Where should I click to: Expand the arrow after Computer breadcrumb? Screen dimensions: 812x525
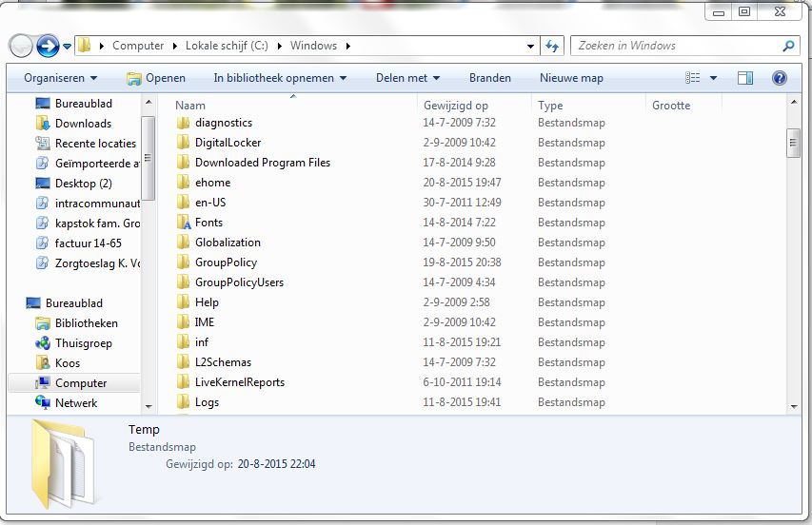(175, 46)
